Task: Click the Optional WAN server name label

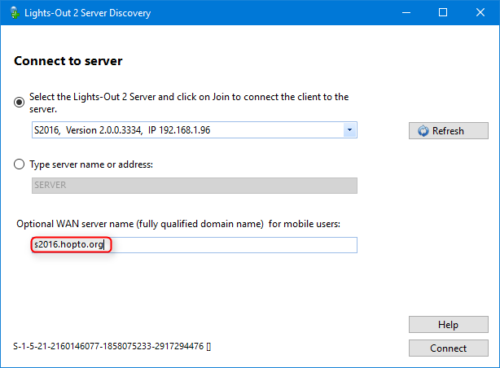Action: tap(178, 224)
